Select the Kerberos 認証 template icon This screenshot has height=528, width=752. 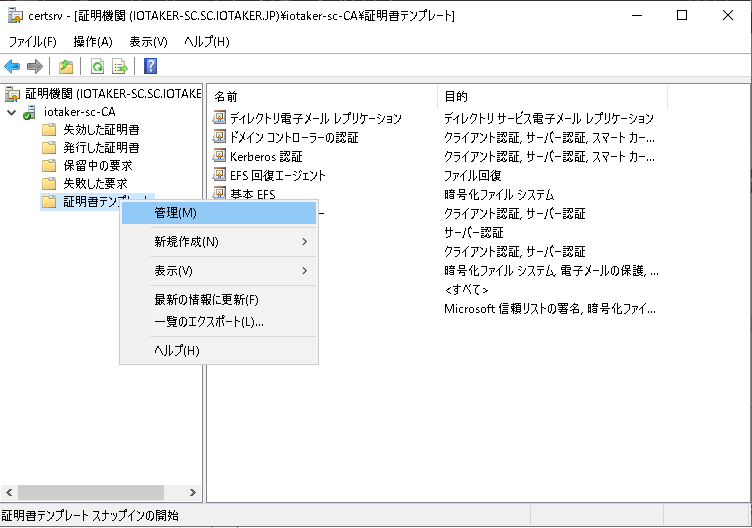pyautogui.click(x=220, y=156)
